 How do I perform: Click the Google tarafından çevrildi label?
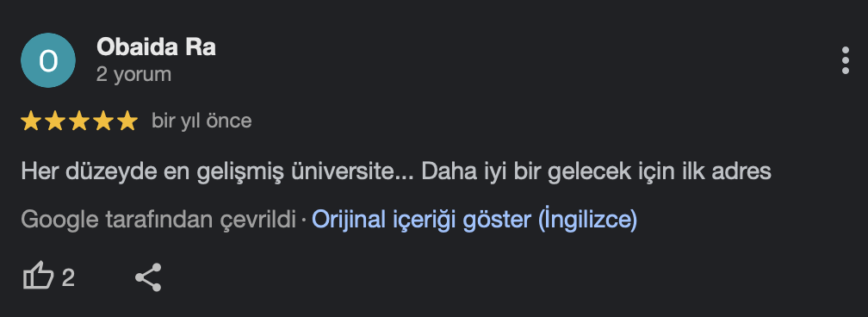[158, 220]
